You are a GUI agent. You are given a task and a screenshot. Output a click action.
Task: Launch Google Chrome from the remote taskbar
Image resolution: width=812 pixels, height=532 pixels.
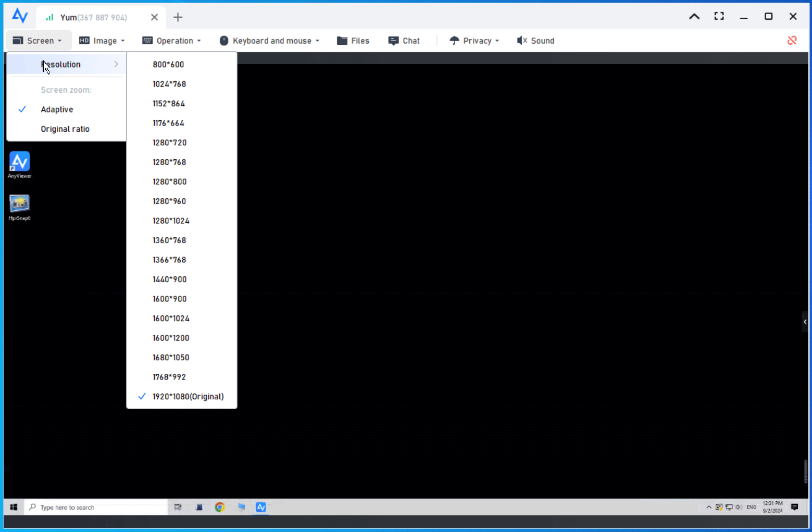[x=220, y=507]
